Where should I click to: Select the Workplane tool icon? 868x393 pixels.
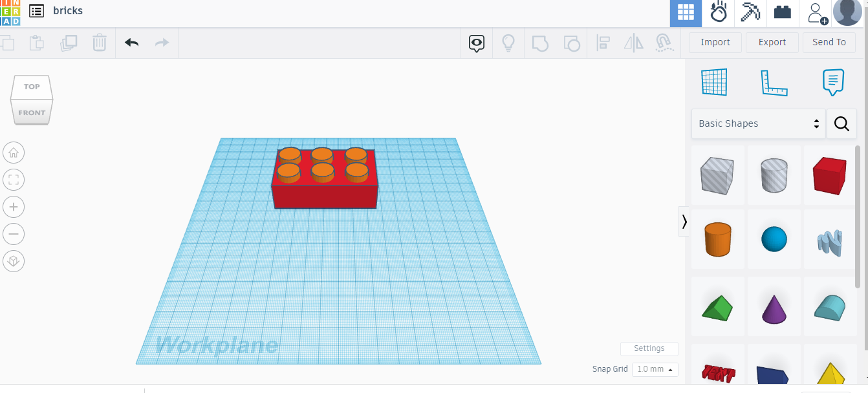(x=714, y=83)
